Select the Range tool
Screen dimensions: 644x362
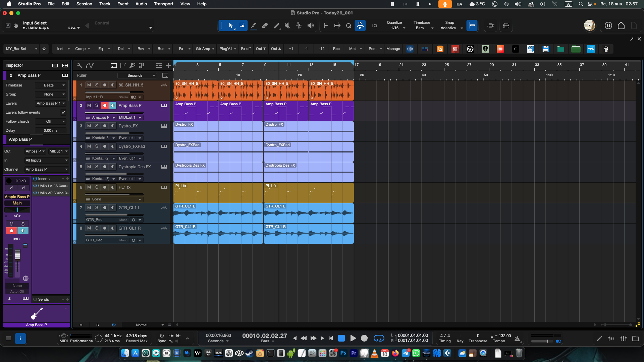point(242,26)
